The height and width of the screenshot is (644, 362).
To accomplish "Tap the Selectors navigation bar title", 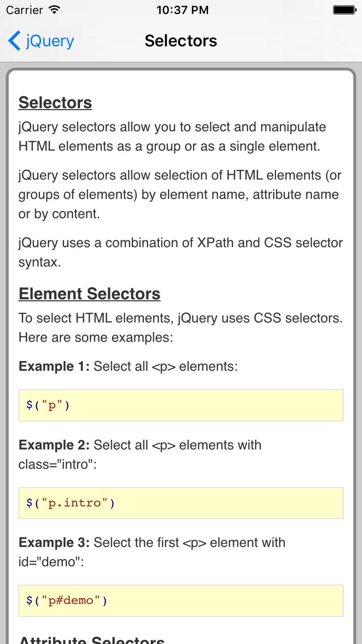I will pyautogui.click(x=181, y=41).
